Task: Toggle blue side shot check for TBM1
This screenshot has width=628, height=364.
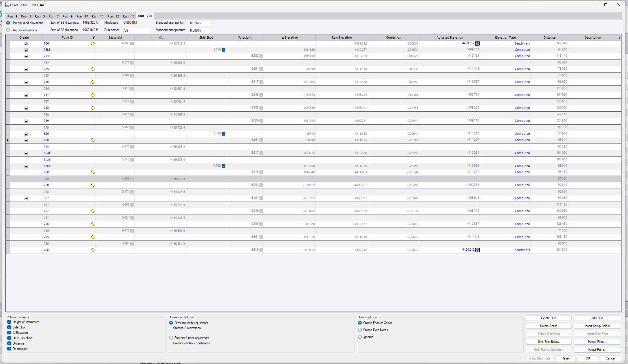Action: coord(223,50)
